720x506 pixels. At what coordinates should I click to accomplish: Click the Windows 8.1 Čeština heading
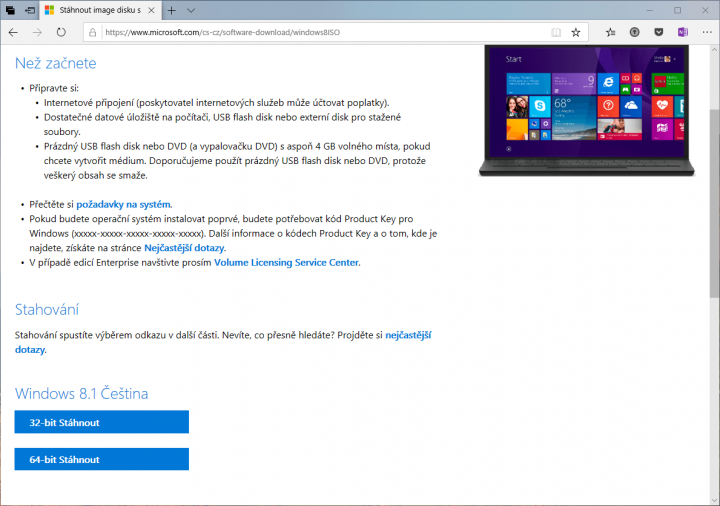coord(81,394)
